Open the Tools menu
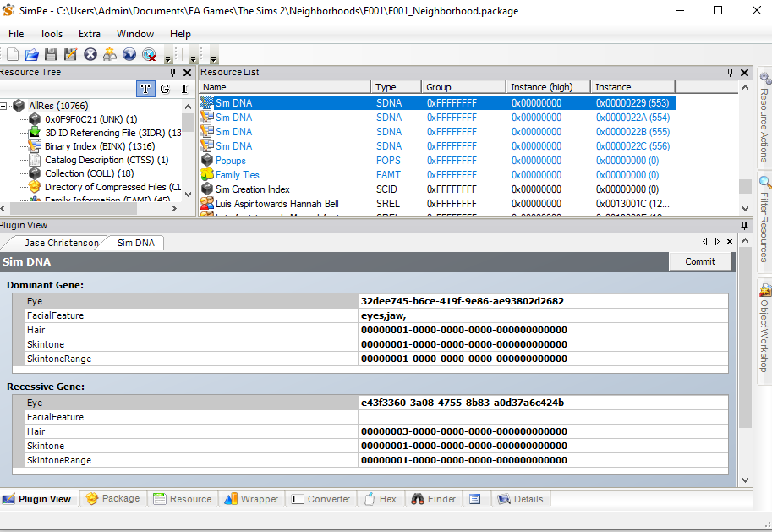The width and height of the screenshot is (772, 532). [x=52, y=34]
